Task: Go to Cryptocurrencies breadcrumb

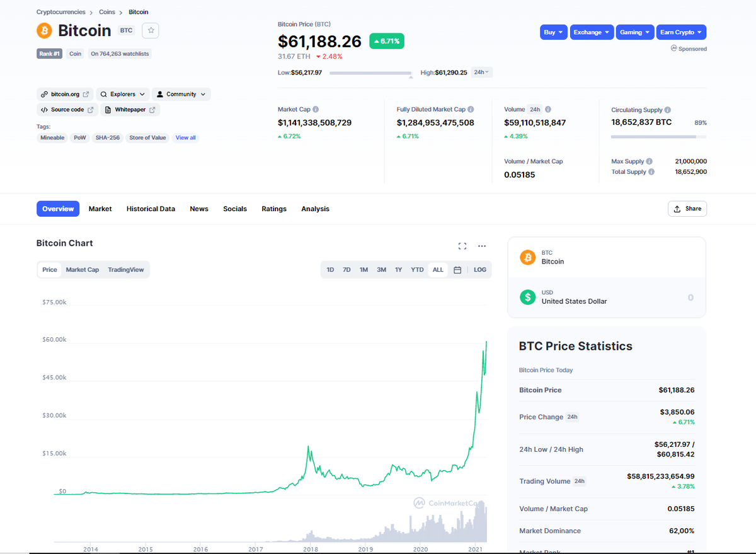Action: point(60,12)
